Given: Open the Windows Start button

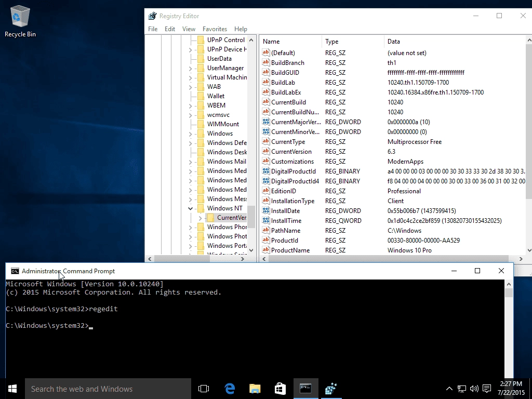Looking at the screenshot, I should [12, 389].
